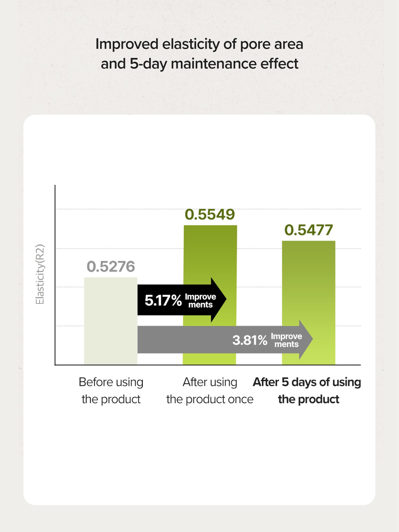Click the 'Improved elasticity of pore area' heading
This screenshot has width=399, height=532.
199,44
